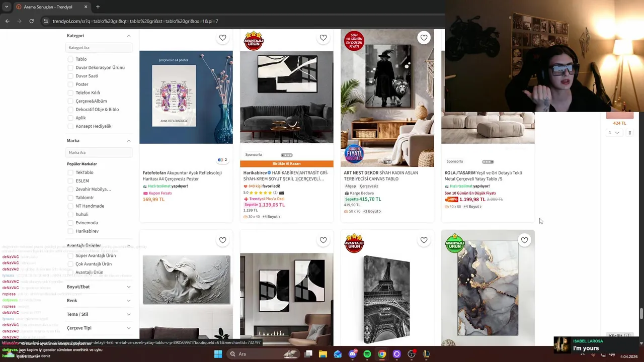Image resolution: width=644 pixels, height=362 pixels.
Task: Collapse the Kategori filter section
Action: tap(129, 36)
